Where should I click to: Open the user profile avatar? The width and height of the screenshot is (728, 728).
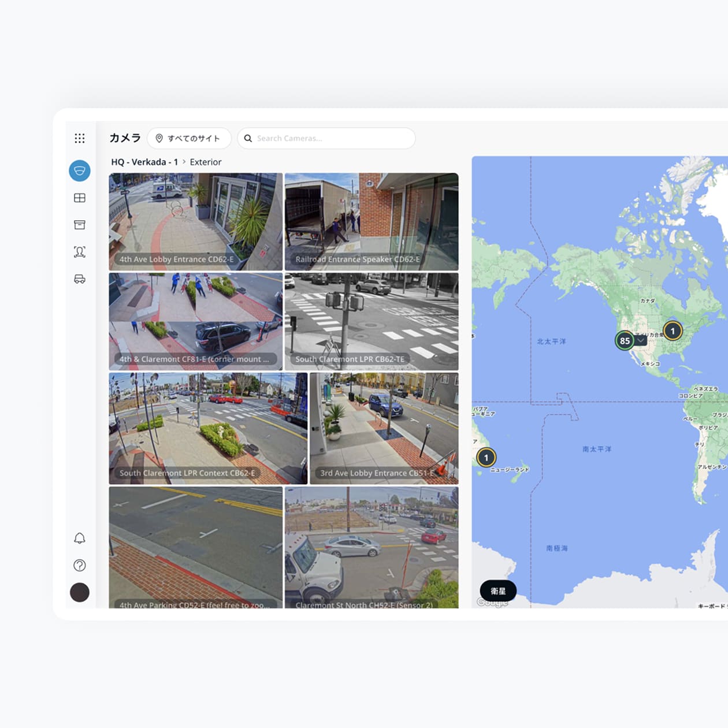tap(80, 592)
